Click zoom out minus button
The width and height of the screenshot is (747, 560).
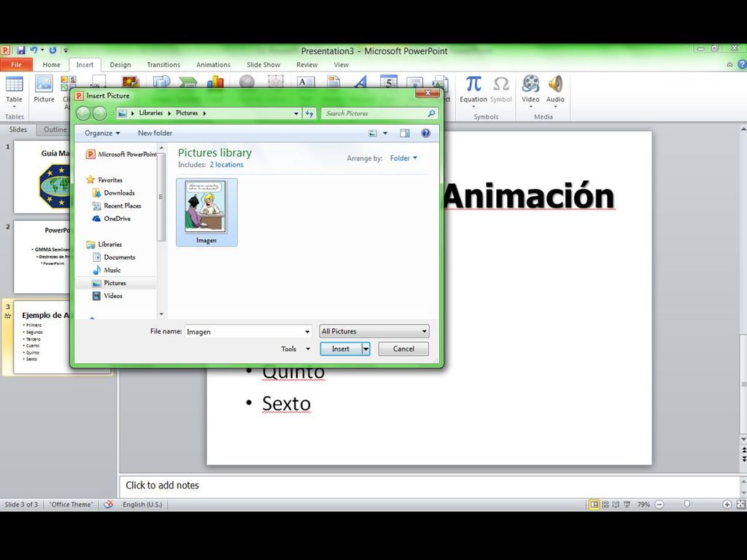click(659, 505)
